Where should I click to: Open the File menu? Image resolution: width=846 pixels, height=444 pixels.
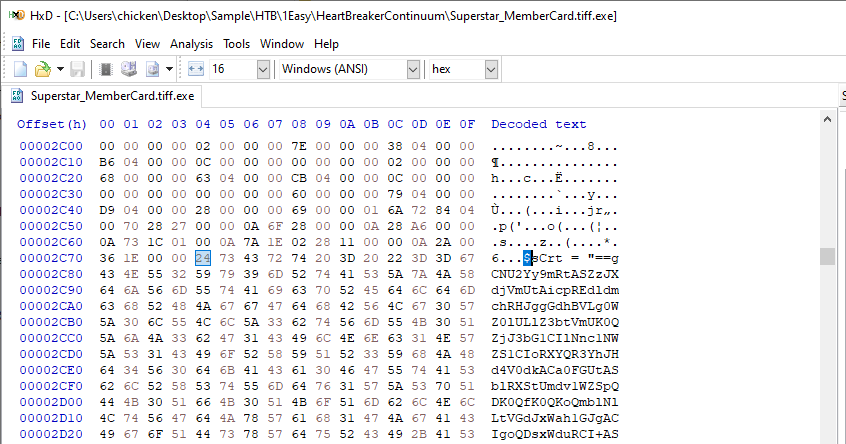(40, 44)
